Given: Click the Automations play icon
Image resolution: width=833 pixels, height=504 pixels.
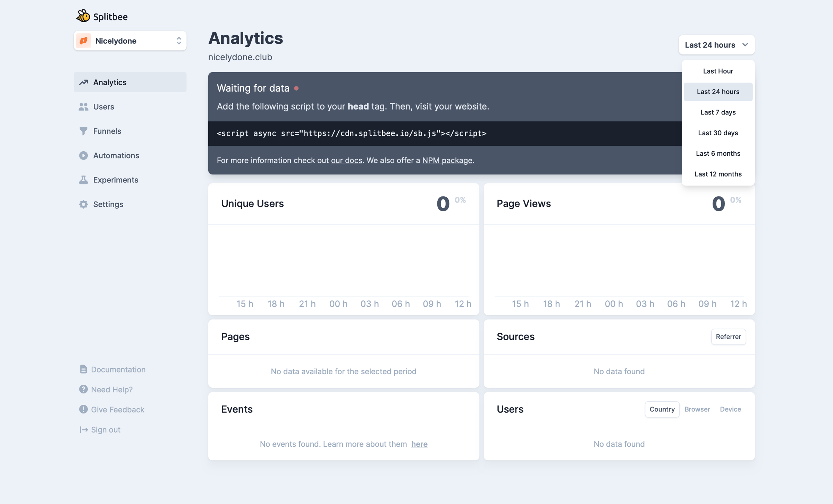Looking at the screenshot, I should pyautogui.click(x=83, y=155).
